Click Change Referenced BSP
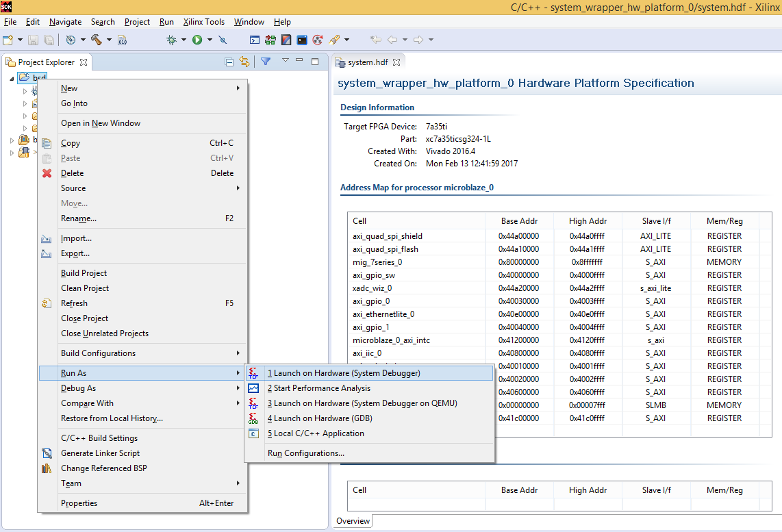The image size is (782, 532). (x=142, y=468)
